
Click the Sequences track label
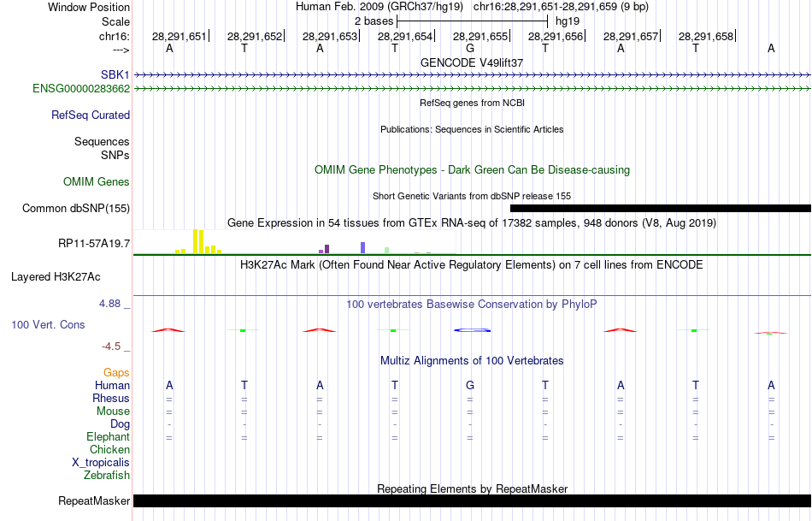tap(102, 141)
